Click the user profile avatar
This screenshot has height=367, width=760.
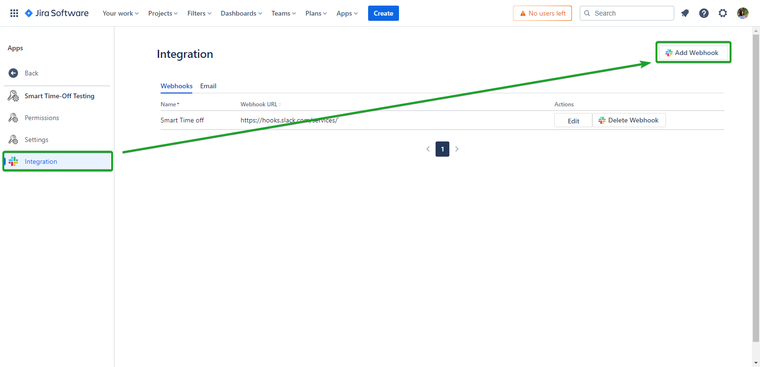pyautogui.click(x=743, y=13)
